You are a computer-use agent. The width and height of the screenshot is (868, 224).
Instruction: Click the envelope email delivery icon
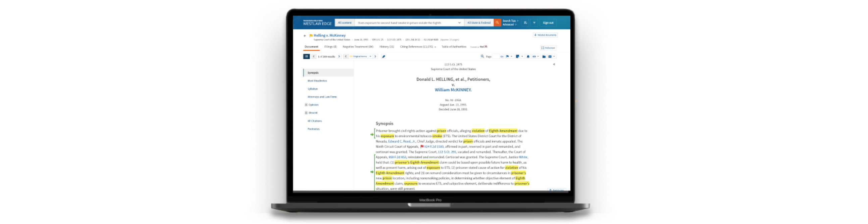coord(550,57)
